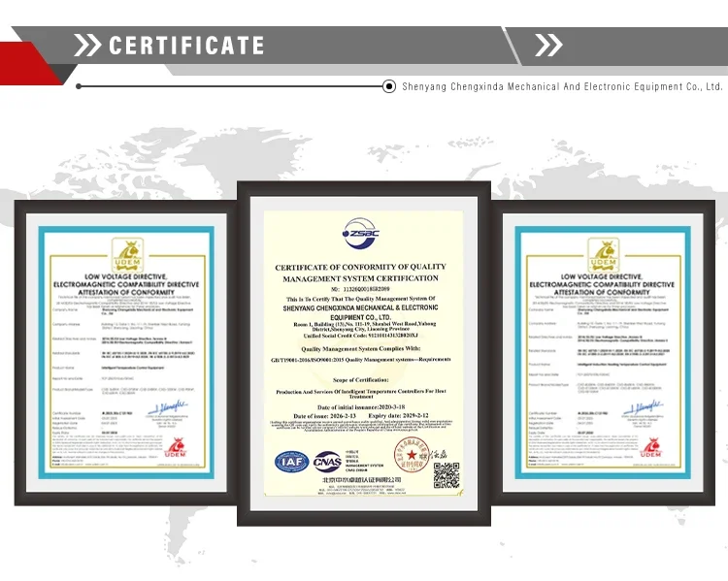Click the 'Scope of Certification' heading
Image resolution: width=728 pixels, height=581 pixels.
pos(361,379)
